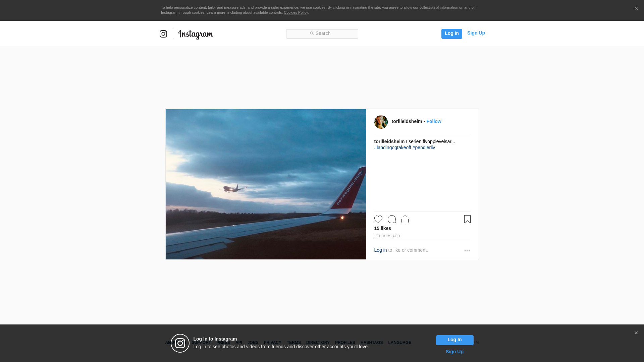Open torilleidsheim username in caption

pyautogui.click(x=389, y=141)
